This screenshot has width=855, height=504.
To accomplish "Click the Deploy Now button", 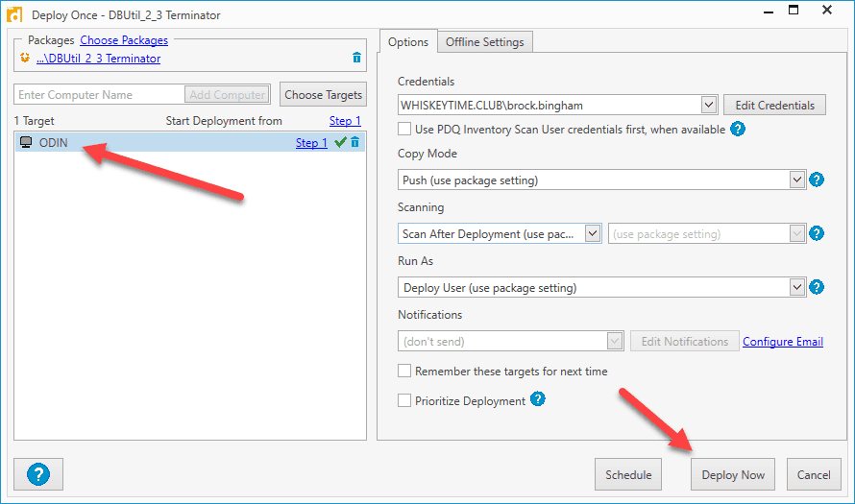I will pyautogui.click(x=733, y=474).
